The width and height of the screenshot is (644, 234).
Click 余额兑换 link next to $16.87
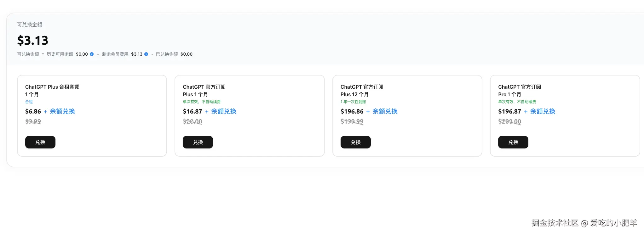[x=224, y=111]
